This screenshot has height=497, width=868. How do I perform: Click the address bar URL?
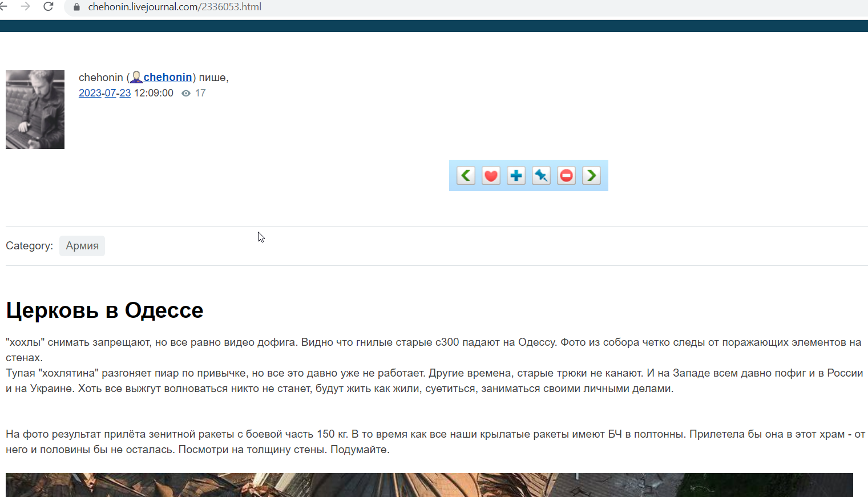[175, 7]
